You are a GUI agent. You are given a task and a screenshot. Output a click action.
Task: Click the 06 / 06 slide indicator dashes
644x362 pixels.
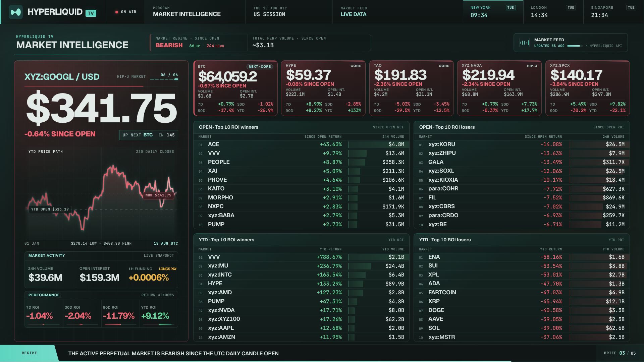(x=164, y=79)
